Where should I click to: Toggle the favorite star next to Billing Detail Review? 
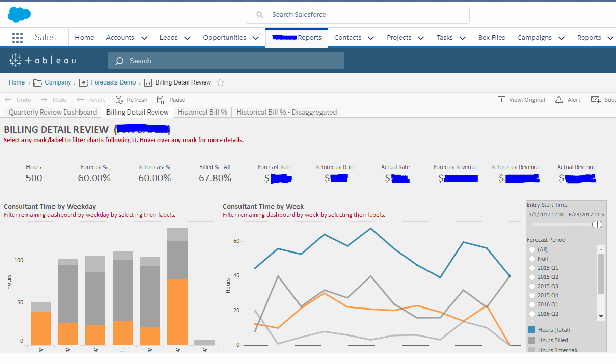[220, 82]
